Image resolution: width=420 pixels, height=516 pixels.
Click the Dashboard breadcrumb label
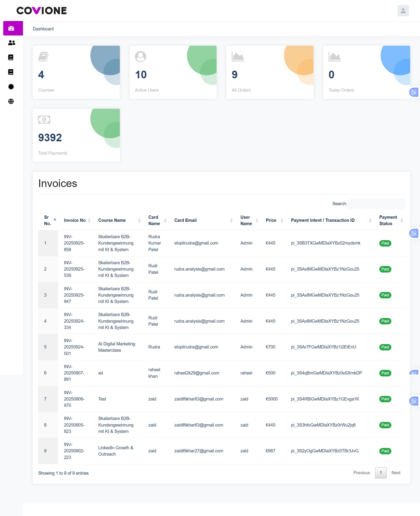click(43, 29)
